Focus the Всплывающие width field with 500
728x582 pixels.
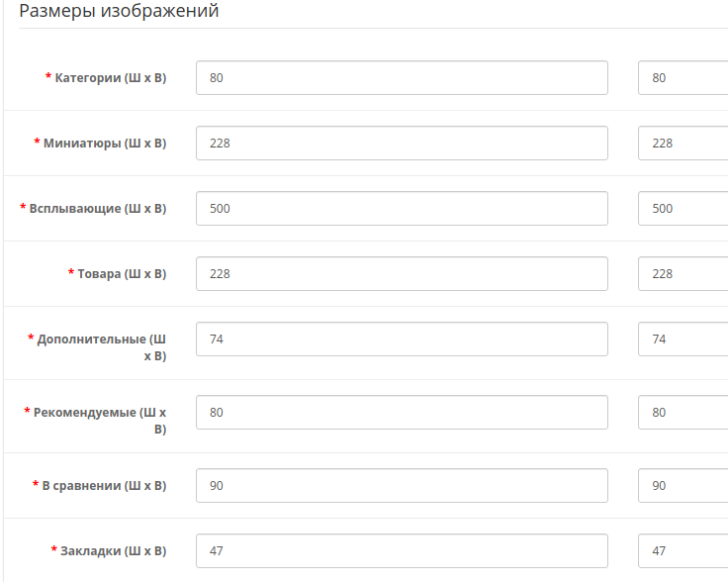402,209
